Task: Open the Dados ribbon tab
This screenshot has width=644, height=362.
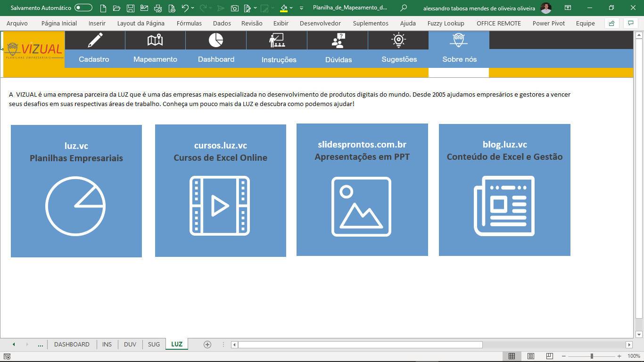Action: pyautogui.click(x=222, y=23)
